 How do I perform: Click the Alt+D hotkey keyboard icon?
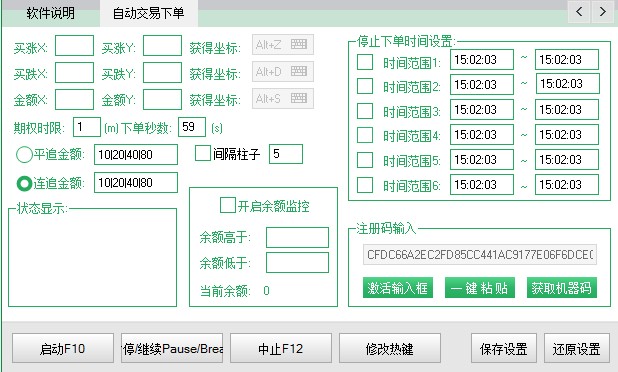[299, 71]
